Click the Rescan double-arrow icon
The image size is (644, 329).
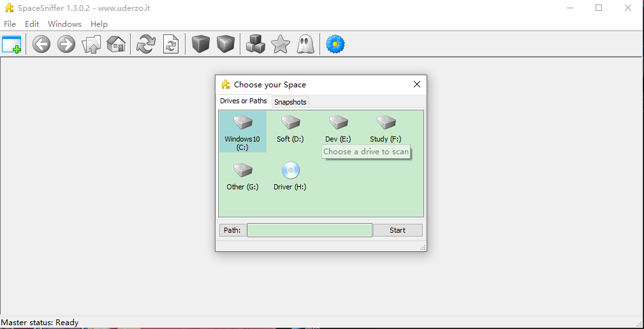(x=146, y=44)
